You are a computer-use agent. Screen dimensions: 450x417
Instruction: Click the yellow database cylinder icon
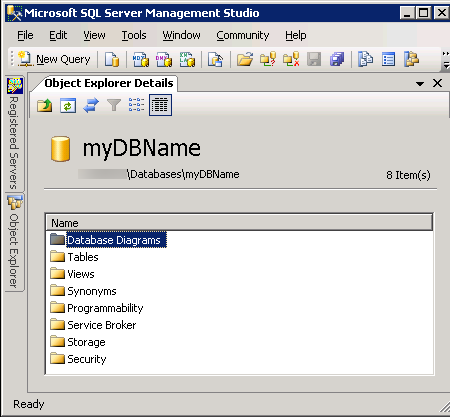(x=61, y=149)
